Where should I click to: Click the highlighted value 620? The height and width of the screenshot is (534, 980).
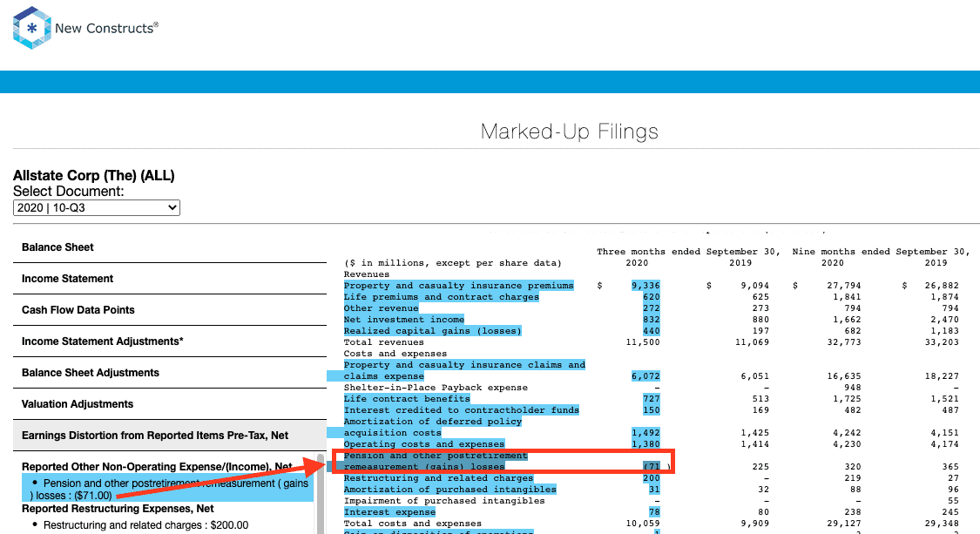[x=652, y=297]
